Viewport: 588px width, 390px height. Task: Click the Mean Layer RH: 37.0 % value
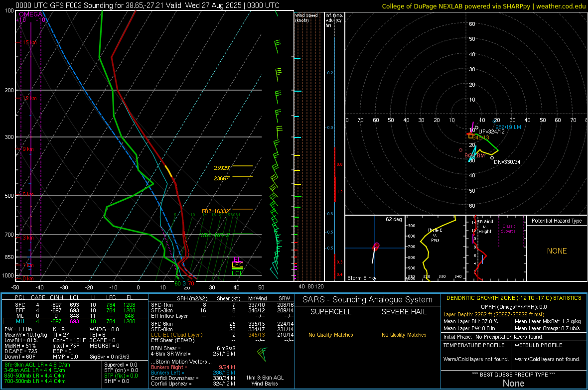pyautogui.click(x=470, y=321)
